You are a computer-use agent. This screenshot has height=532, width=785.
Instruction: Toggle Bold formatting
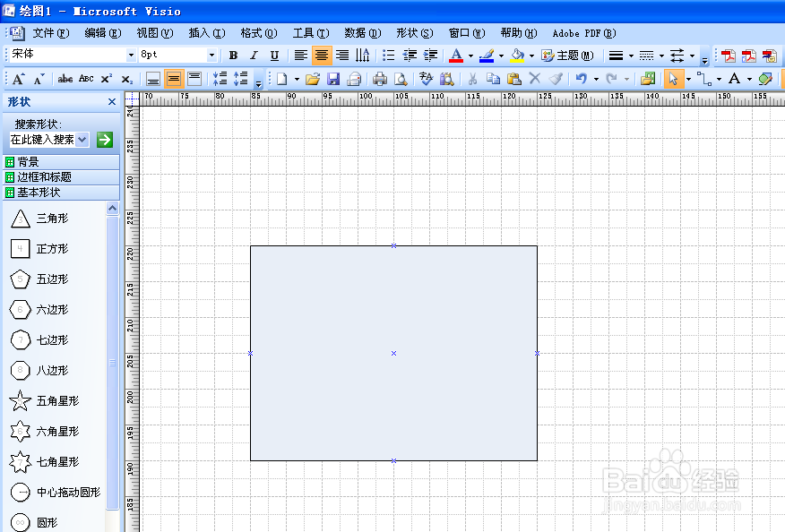pyautogui.click(x=233, y=56)
